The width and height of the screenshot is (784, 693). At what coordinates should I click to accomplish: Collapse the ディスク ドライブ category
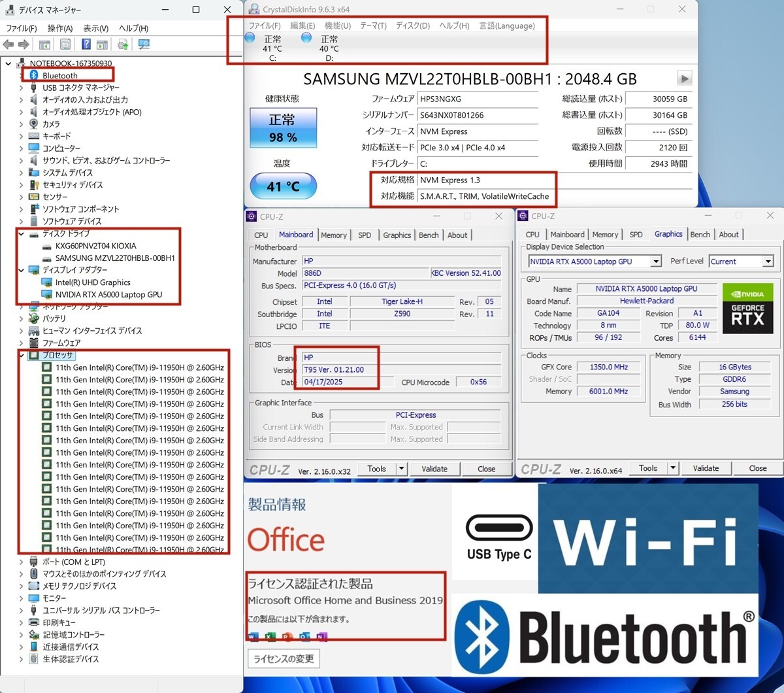coord(21,233)
